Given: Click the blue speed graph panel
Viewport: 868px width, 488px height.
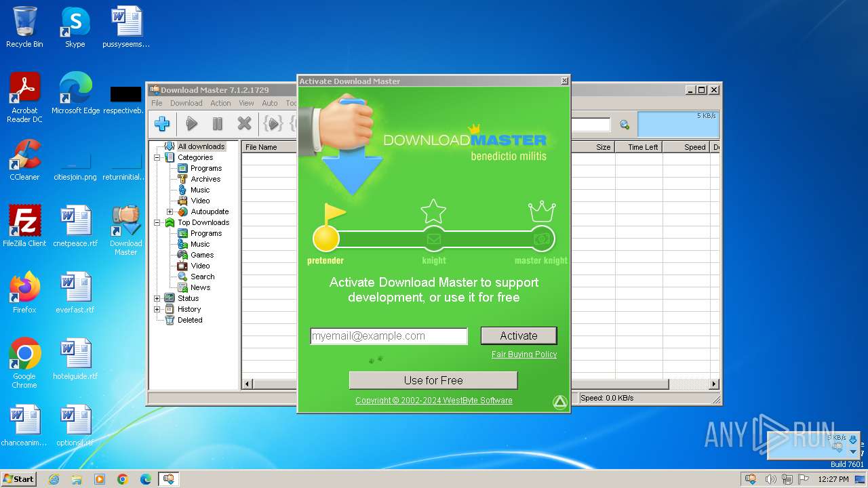Looking at the screenshot, I should coord(677,124).
